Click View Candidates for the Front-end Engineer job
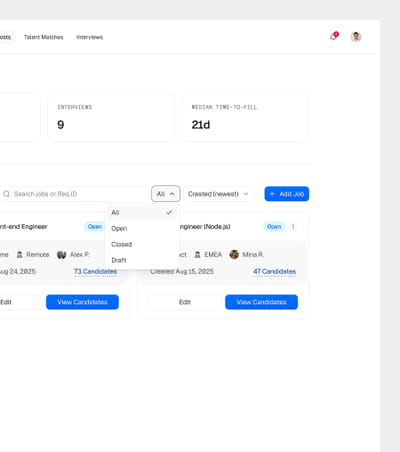Image resolution: width=400 pixels, height=452 pixels. point(82,302)
